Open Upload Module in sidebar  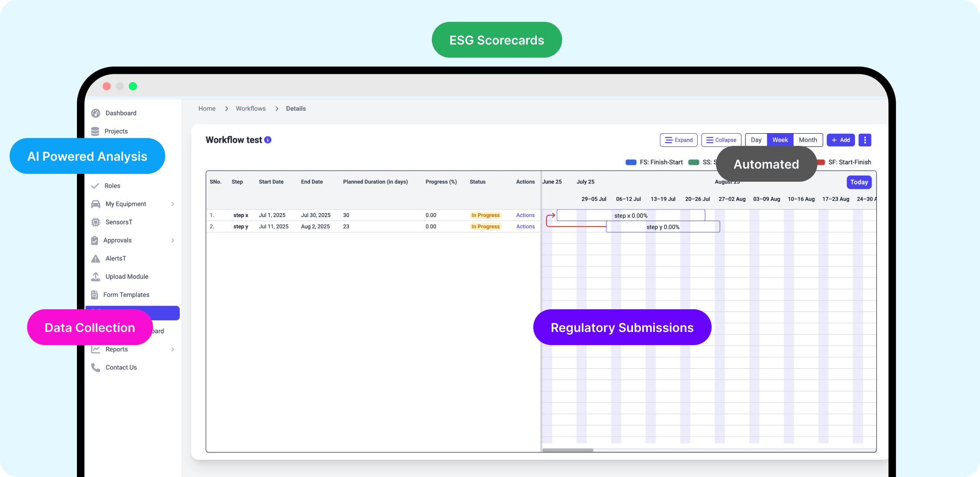(127, 277)
